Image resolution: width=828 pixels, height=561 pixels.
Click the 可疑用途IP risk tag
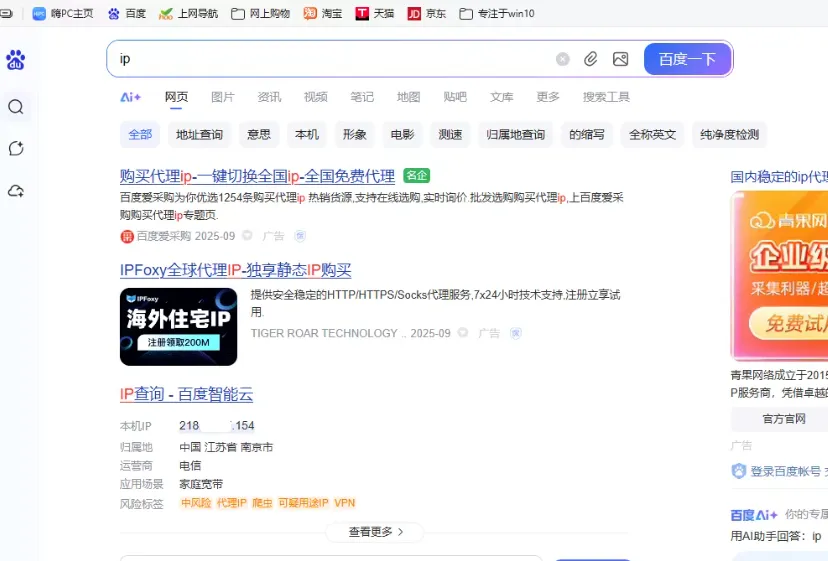[304, 503]
